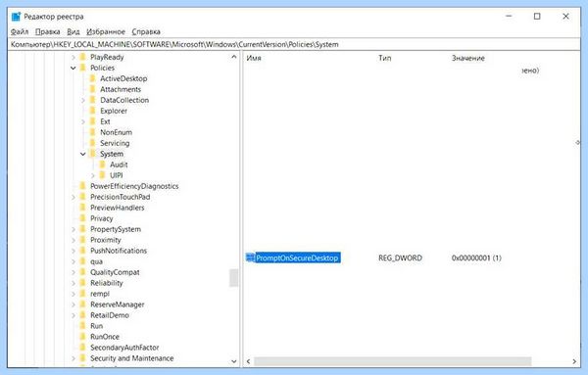The image size is (588, 375).
Task: Maximize the Registry Editor window
Action: point(537,17)
